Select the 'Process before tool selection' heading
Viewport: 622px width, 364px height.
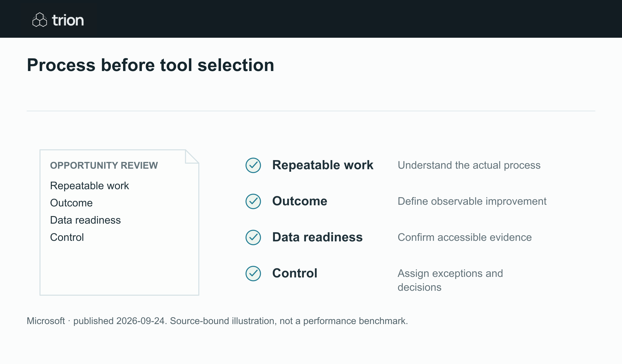[151, 65]
